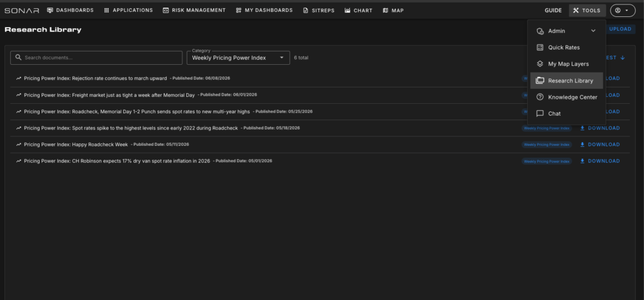Focus the Search documents field
This screenshot has height=300, width=644.
(x=96, y=57)
